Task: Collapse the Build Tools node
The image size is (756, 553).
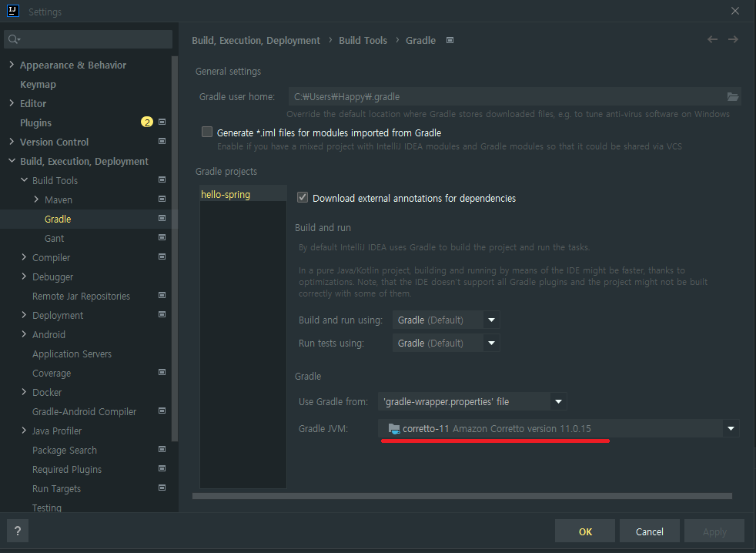Action: [x=24, y=180]
